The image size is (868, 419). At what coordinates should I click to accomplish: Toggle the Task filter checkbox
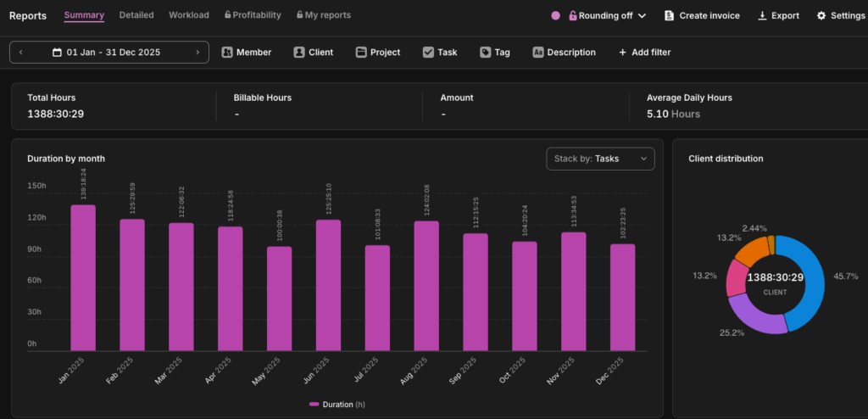pyautogui.click(x=428, y=53)
